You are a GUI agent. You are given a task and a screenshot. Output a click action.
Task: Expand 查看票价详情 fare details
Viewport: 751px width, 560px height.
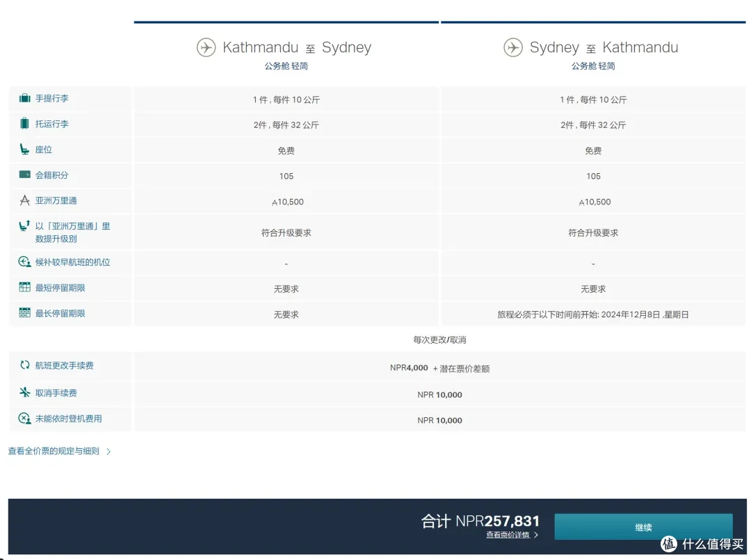[x=512, y=535]
